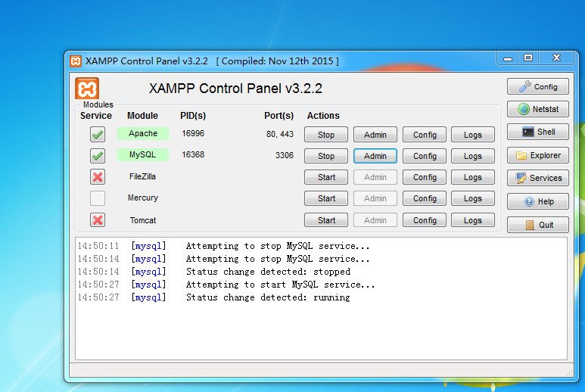Open Mercury Config
585x392 pixels.
pyautogui.click(x=425, y=198)
